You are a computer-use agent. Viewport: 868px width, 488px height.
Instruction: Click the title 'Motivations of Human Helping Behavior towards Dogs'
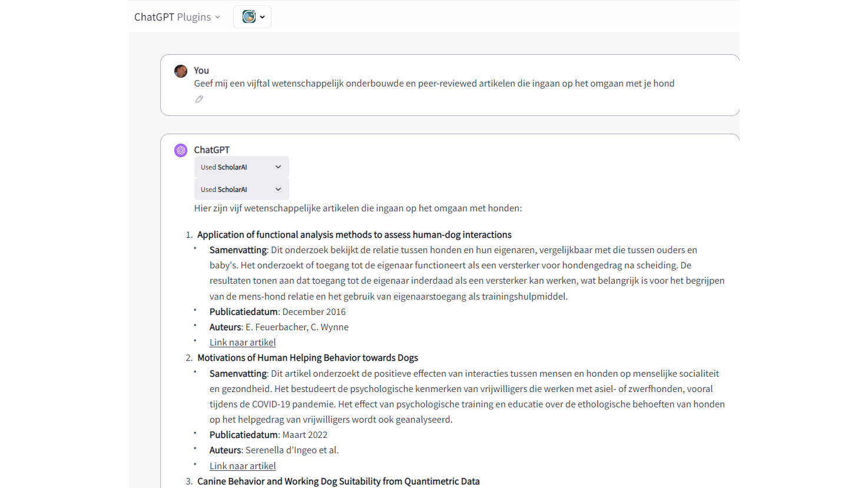(x=307, y=358)
